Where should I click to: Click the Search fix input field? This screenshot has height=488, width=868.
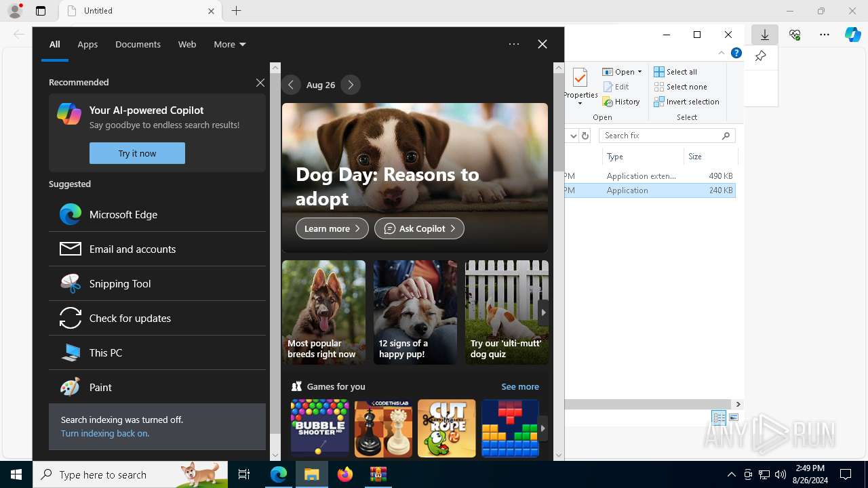coord(667,136)
